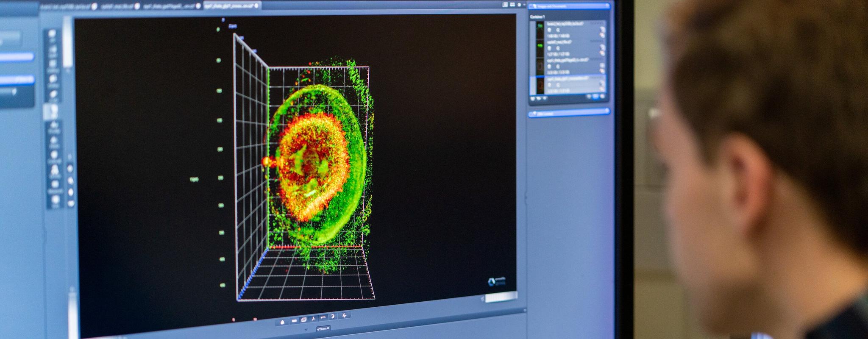The height and width of the screenshot is (339, 868).
Task: Click the home reset-view icon below the 3D viewport
Action: coord(282,323)
